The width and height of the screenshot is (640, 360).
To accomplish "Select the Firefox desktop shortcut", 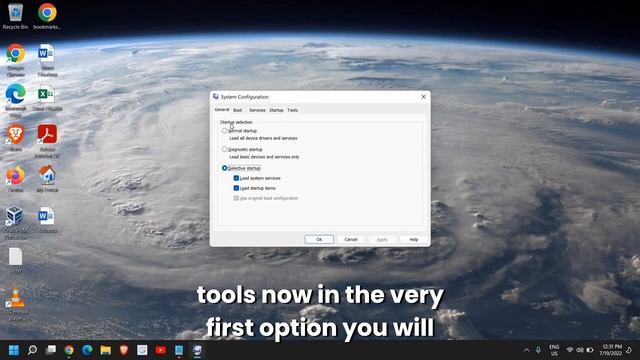I will click(x=16, y=179).
